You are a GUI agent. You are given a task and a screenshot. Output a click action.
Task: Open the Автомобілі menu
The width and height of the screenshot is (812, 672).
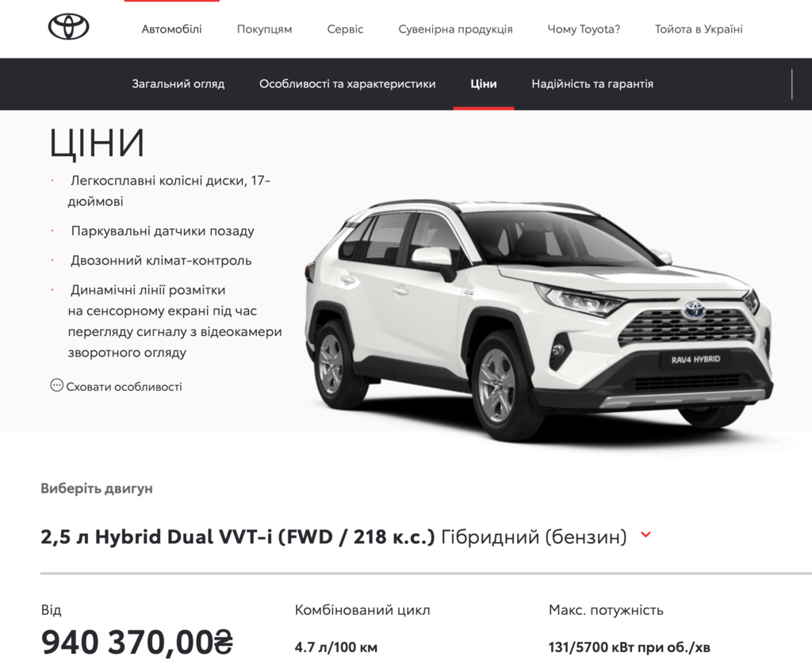tap(171, 29)
